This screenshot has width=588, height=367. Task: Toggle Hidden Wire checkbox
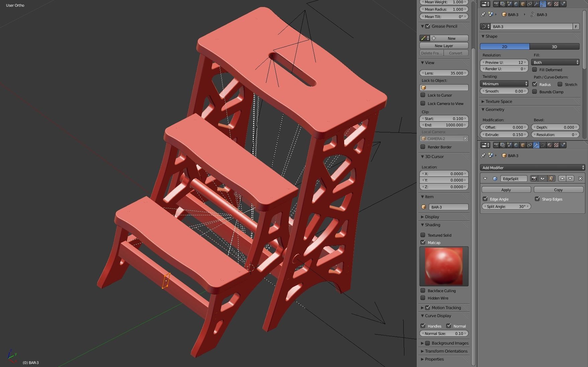423,298
